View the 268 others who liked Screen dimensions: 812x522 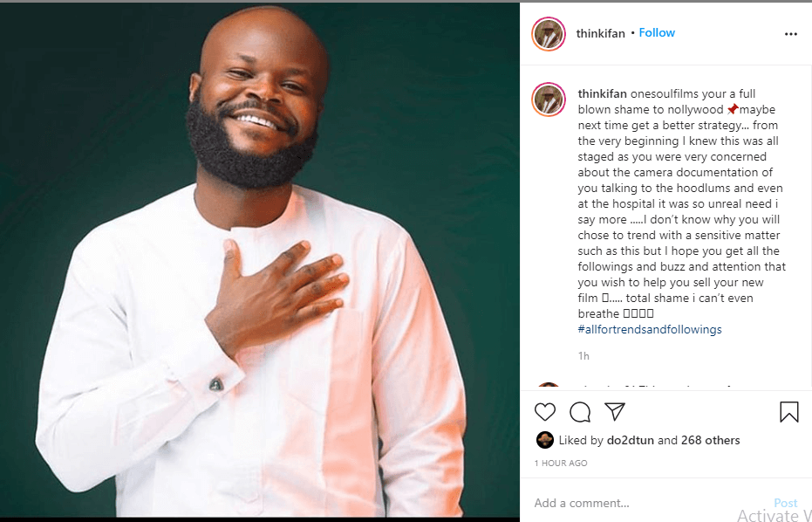click(708, 440)
